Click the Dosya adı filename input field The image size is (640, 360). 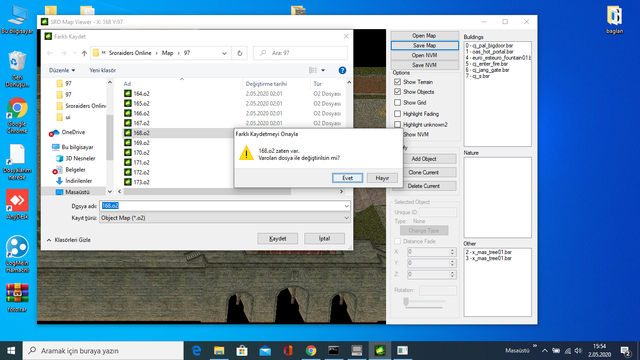pyautogui.click(x=221, y=206)
